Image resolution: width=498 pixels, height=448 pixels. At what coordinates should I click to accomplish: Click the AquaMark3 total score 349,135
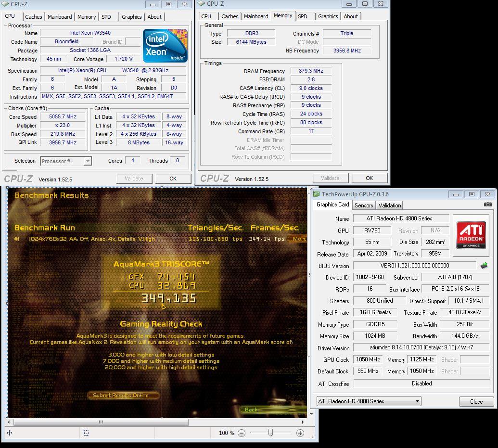tap(169, 298)
